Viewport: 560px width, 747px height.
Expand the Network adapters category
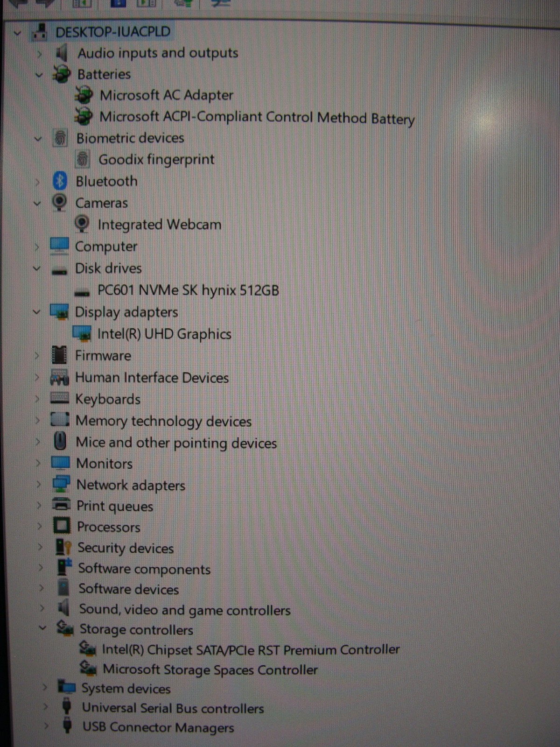39,484
